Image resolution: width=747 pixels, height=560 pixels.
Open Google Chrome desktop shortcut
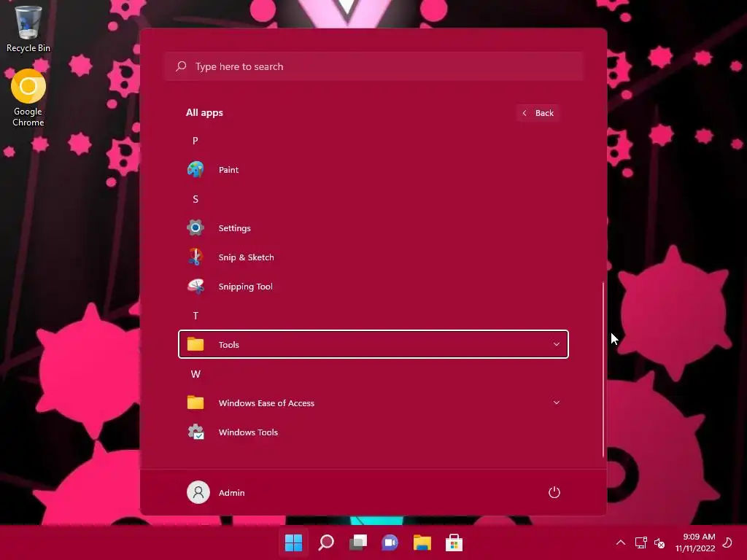pyautogui.click(x=28, y=98)
